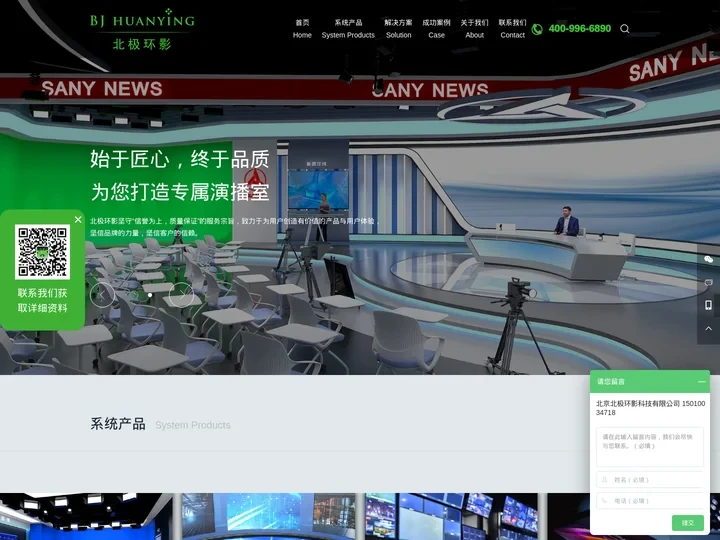This screenshot has width=720, height=540.
Task: Click the 400-996-6890 phone number
Action: (x=579, y=28)
